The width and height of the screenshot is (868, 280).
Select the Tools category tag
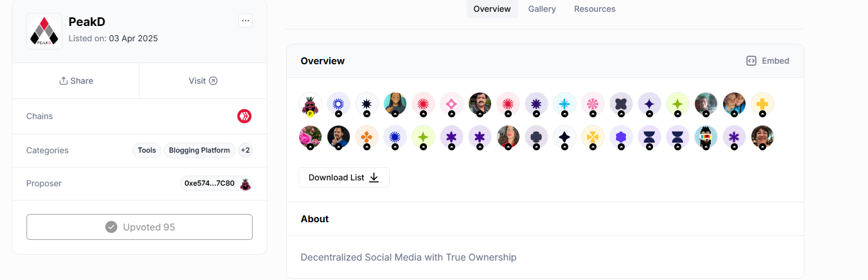pyautogui.click(x=147, y=150)
